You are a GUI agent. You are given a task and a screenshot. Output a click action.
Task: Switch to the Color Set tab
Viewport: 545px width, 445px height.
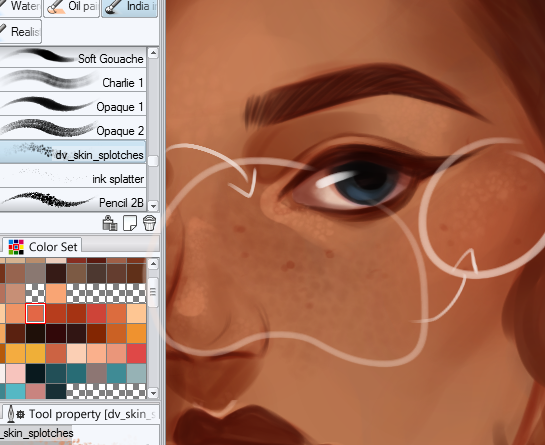[x=42, y=247]
